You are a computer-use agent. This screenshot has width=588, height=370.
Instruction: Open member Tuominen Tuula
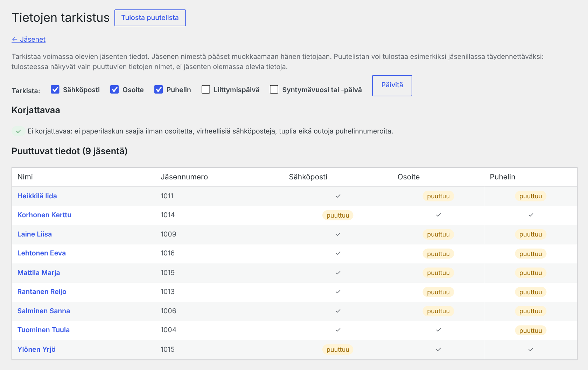[x=43, y=330]
